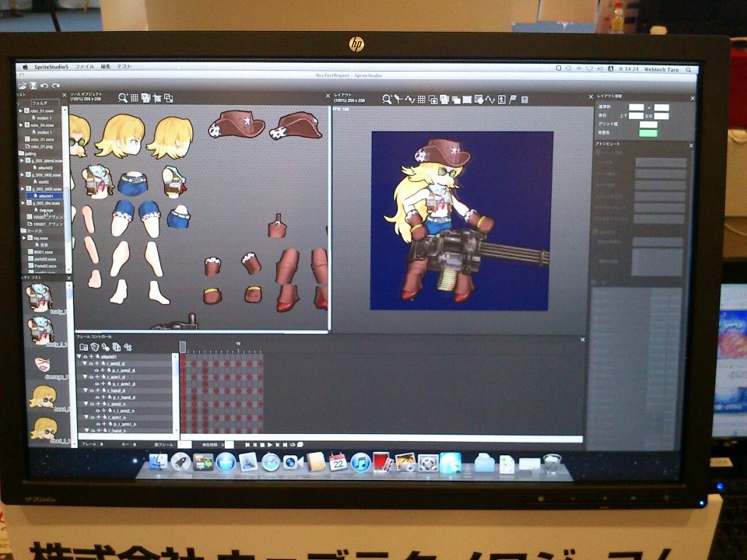The width and height of the screenshot is (747, 560).
Task: Toggle visibility eye of r_hand_d row
Action: (91, 390)
